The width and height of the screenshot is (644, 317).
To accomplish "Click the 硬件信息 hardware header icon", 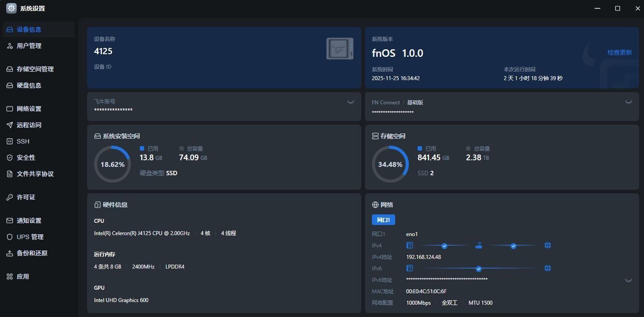I will click(x=97, y=205).
